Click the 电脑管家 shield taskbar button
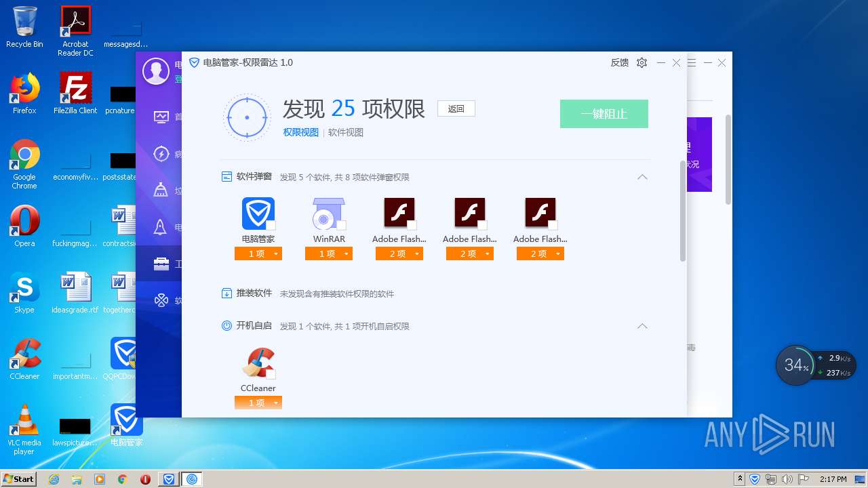 click(169, 479)
